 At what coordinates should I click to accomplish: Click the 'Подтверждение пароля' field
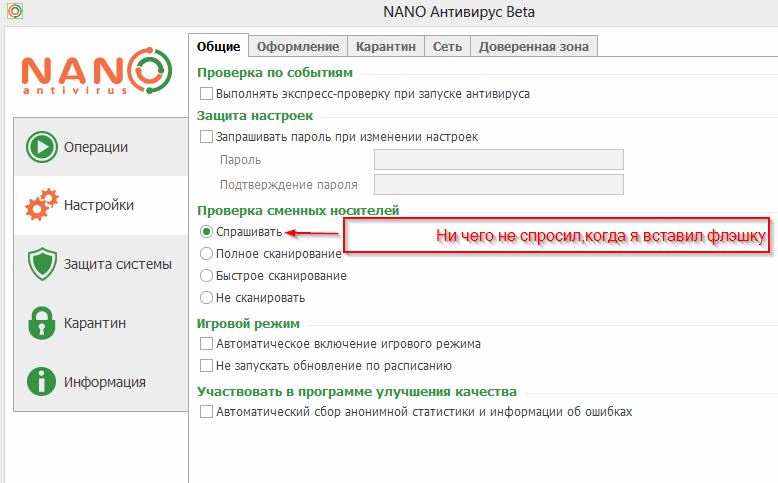pos(498,184)
